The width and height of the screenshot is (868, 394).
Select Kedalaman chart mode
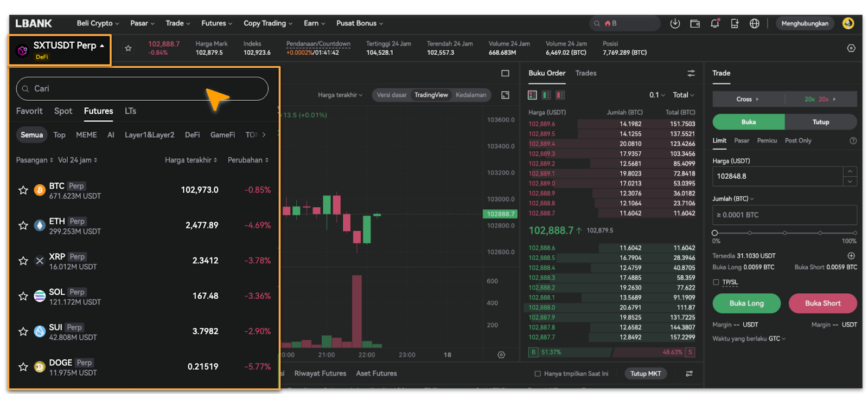coord(471,95)
